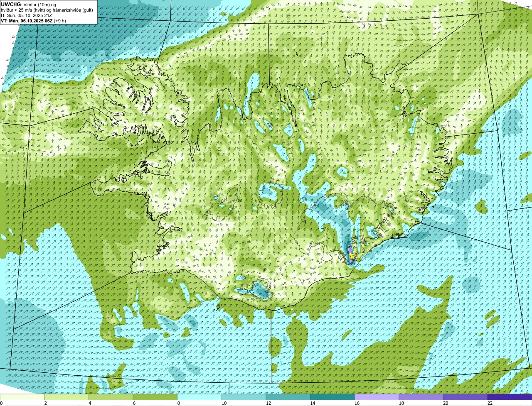Image resolution: width=532 pixels, height=406 pixels.
Task: Click the legend tick label '0'
Action: 1,403
